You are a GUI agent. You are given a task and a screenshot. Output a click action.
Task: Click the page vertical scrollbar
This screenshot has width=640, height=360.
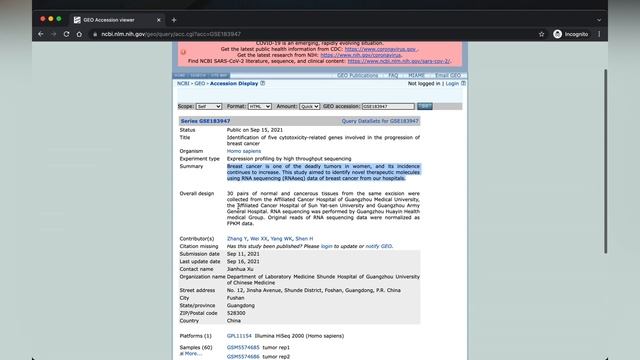(605, 161)
